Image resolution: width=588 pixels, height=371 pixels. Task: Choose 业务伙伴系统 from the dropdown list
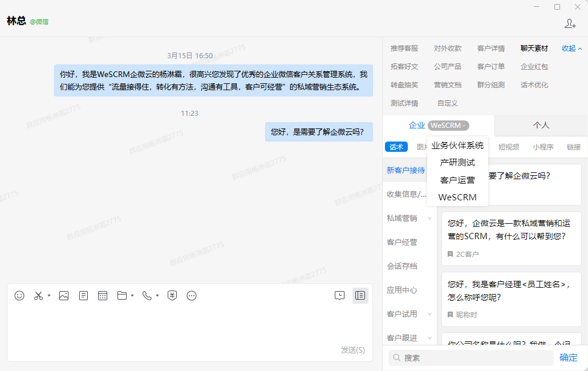(x=457, y=146)
